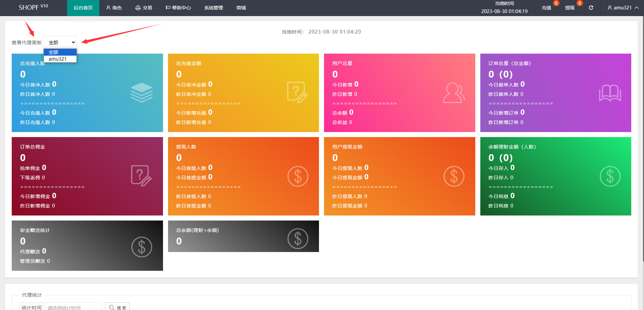The height and width of the screenshot is (310, 644).
Task: Click the 统计时间 date input field
Action: pos(74,307)
